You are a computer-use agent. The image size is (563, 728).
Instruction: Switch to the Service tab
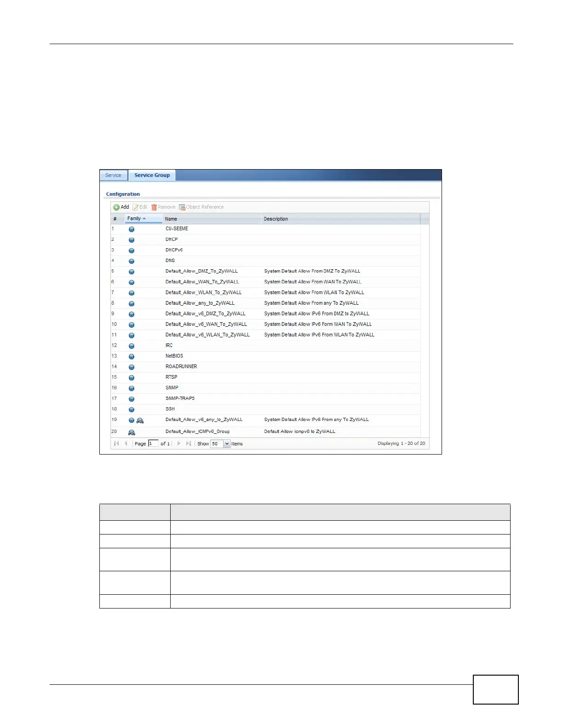(113, 176)
